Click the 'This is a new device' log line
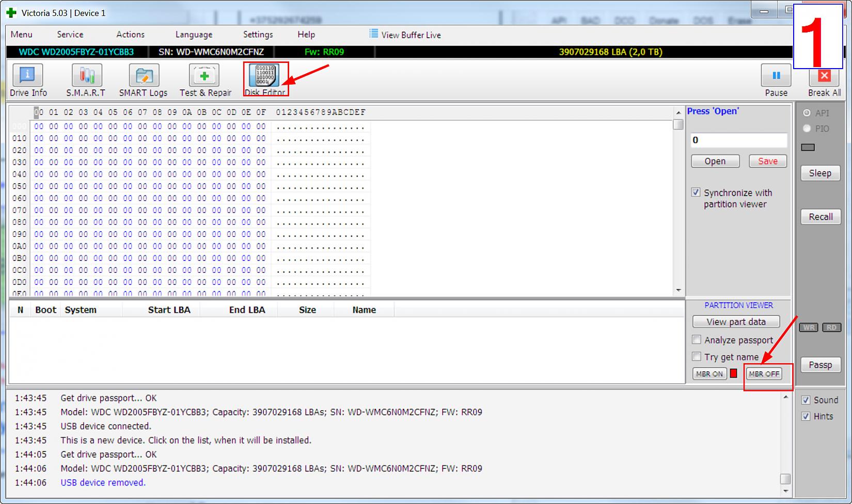The image size is (852, 504). click(186, 440)
